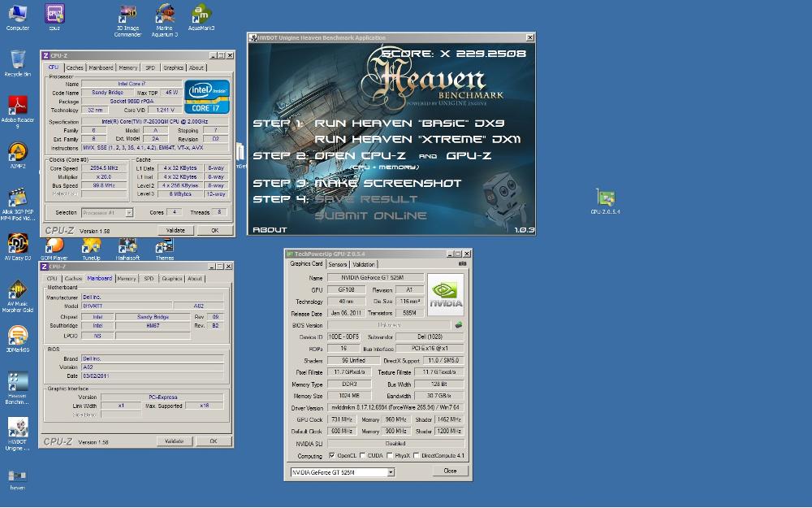Click the NVIDIA logo in GPU-Z

click(446, 294)
